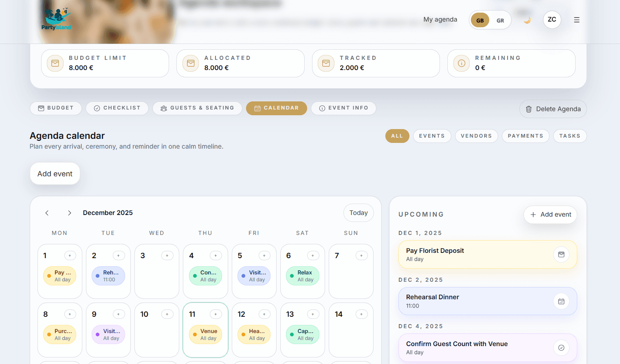Toggle dark mode with the moon icon
The height and width of the screenshot is (364, 620).
[527, 20]
